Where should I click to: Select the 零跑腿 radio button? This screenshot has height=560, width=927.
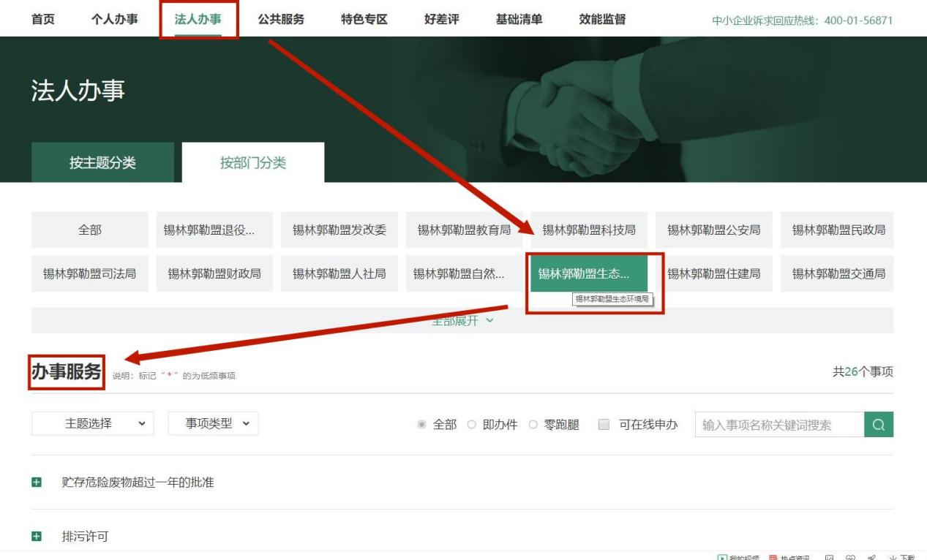[533, 425]
